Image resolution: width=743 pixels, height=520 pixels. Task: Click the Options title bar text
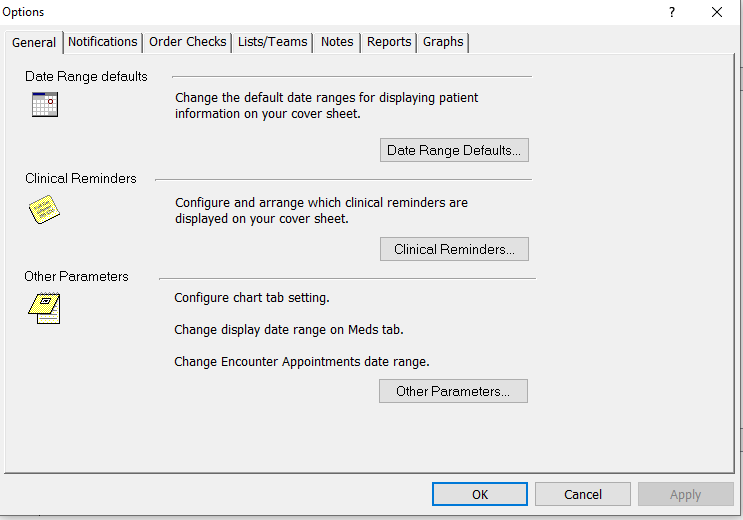point(23,12)
